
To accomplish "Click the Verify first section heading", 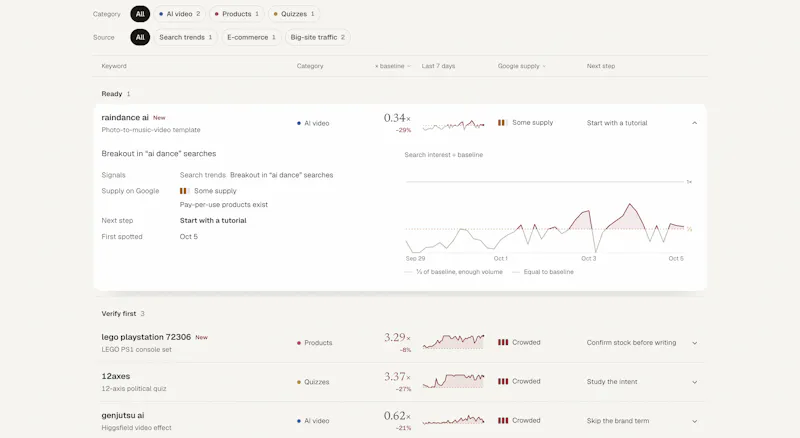I will 119,313.
